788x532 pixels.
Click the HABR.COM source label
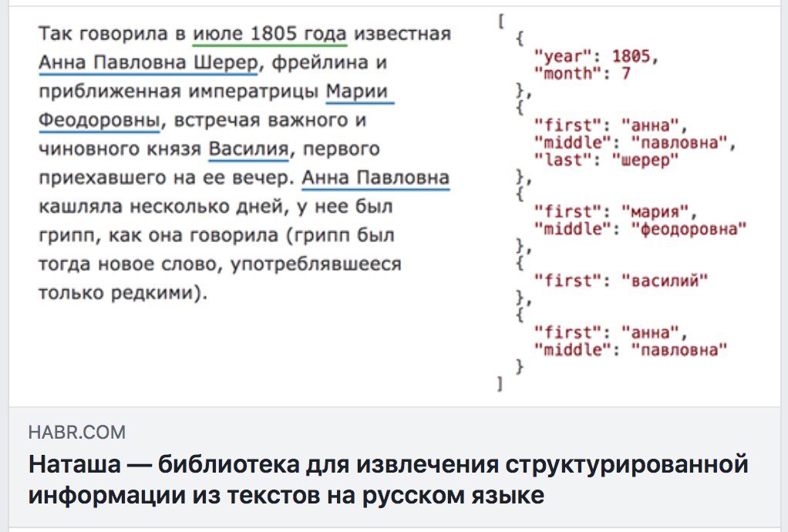coord(77,432)
